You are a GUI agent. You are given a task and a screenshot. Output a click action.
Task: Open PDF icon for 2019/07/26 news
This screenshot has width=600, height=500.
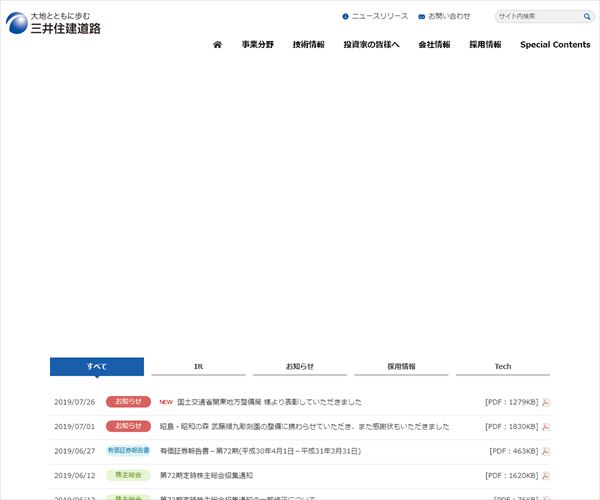(546, 402)
